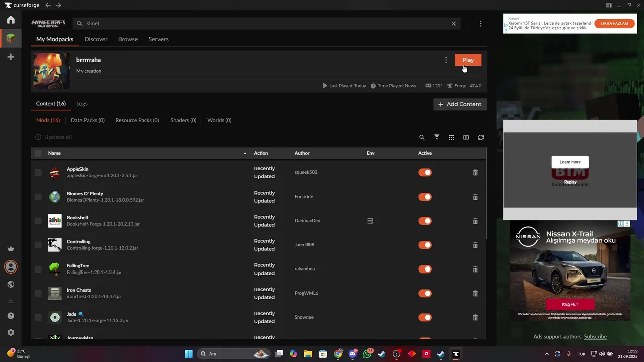Disable the AppleSkin mod toggle
The width and height of the screenshot is (644, 362).
tap(425, 172)
